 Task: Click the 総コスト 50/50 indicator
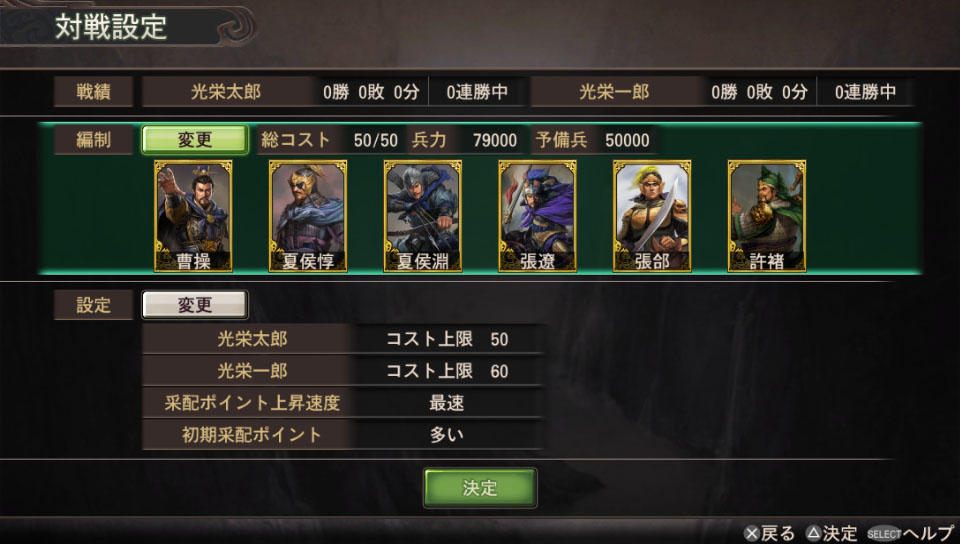329,140
